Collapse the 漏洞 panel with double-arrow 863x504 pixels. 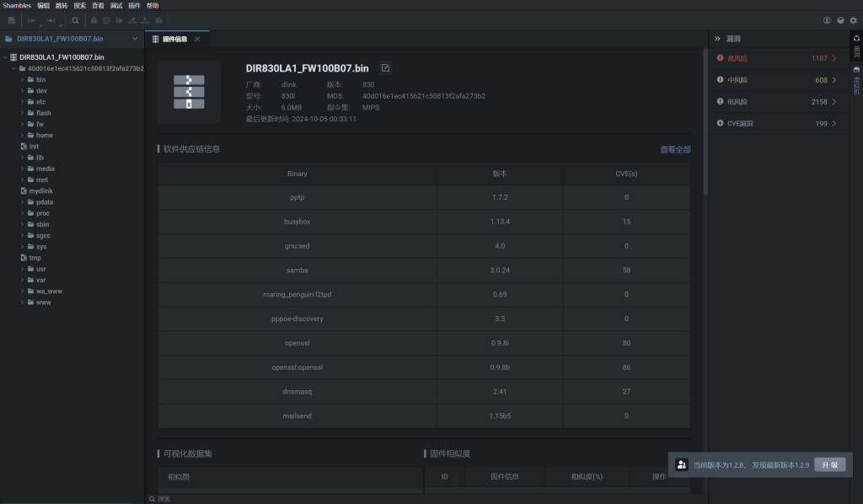(x=717, y=39)
